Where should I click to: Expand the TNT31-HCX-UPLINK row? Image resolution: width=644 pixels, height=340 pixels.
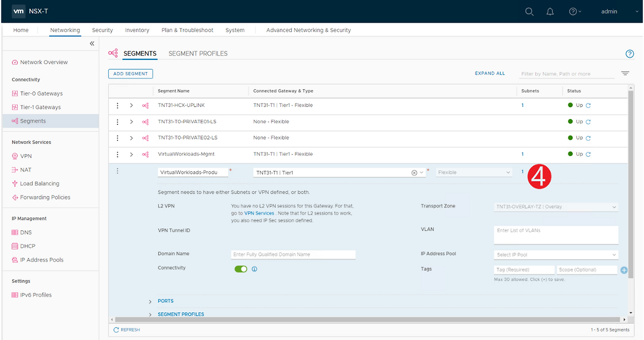(131, 106)
